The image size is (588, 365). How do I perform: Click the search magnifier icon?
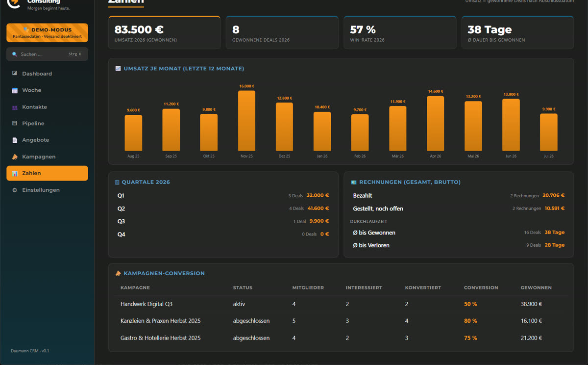pyautogui.click(x=15, y=54)
